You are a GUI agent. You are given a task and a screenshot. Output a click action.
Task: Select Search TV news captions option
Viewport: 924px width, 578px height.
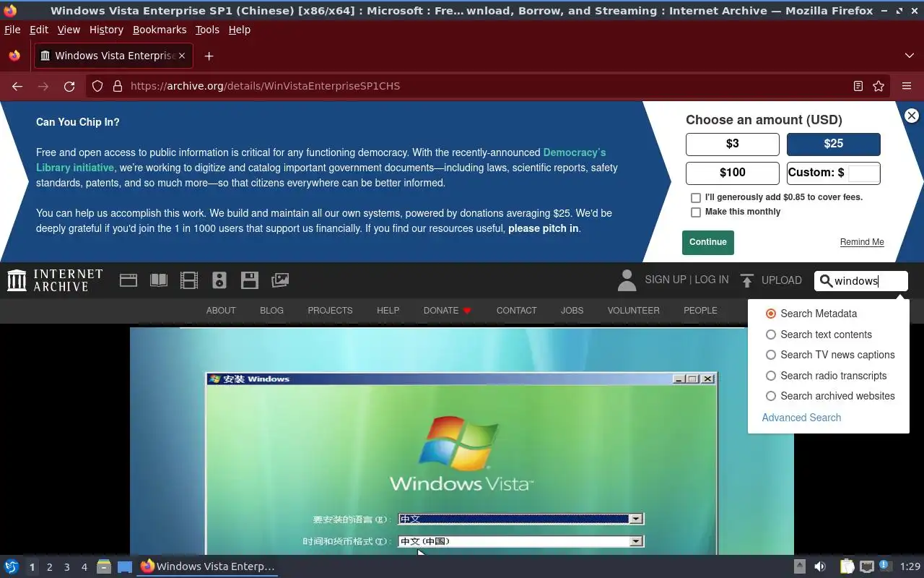[x=771, y=355]
